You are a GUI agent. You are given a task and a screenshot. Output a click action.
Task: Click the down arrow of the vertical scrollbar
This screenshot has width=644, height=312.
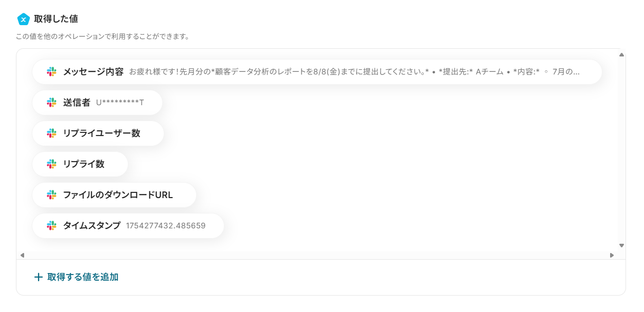(x=621, y=245)
